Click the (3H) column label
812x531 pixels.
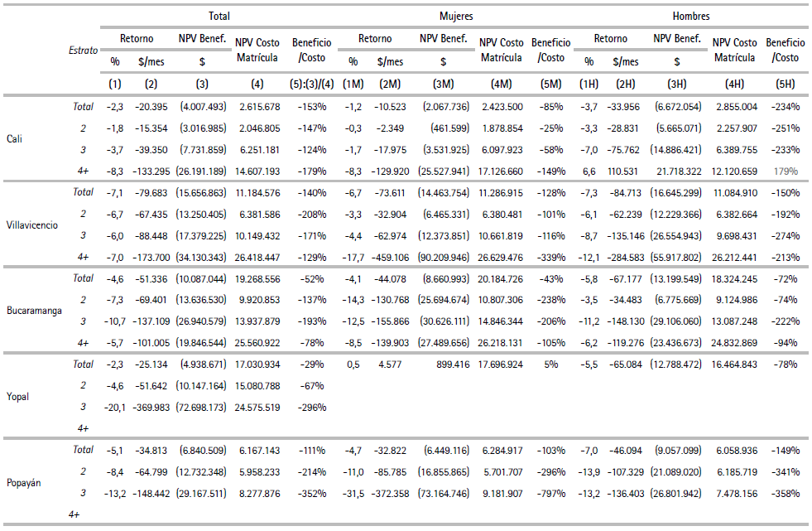(676, 84)
